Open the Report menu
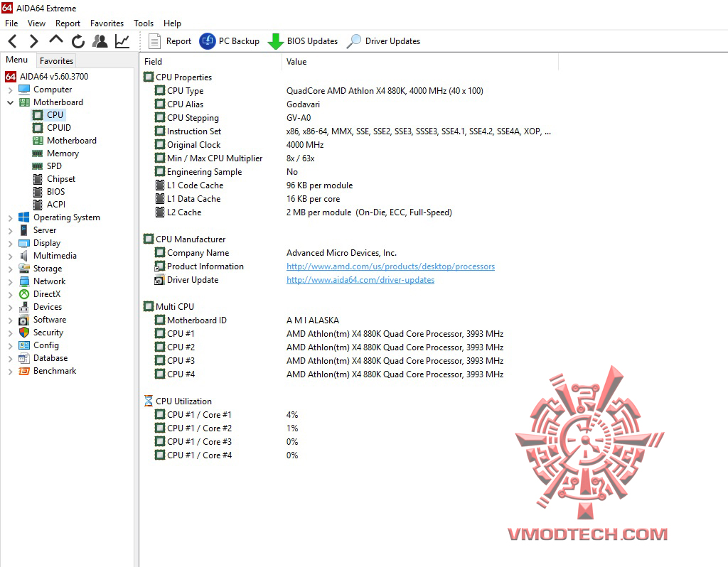This screenshot has height=567, width=728. pos(68,23)
